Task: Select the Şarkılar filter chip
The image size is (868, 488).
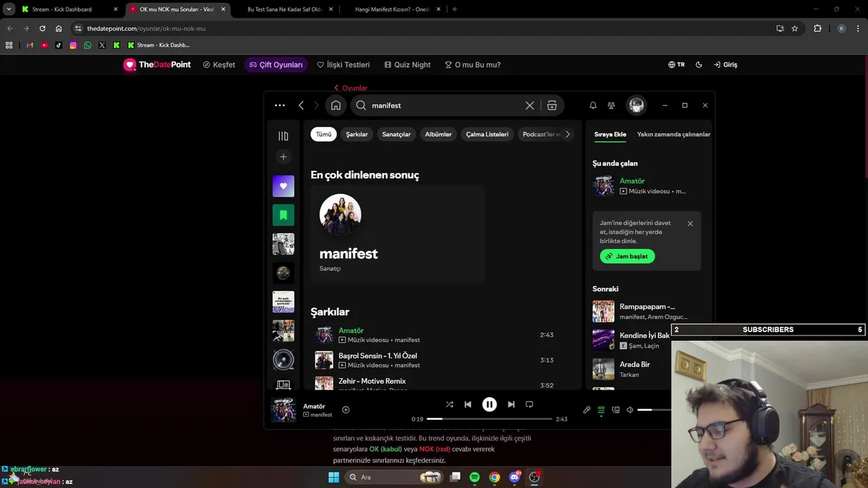Action: pos(357,134)
